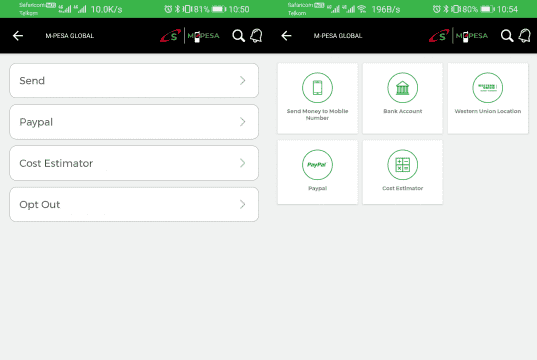Open notifications bell on right screen

tap(525, 36)
